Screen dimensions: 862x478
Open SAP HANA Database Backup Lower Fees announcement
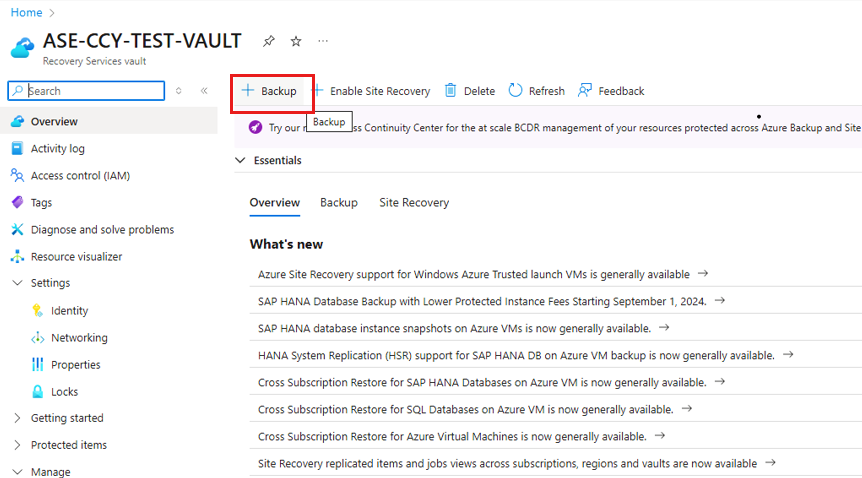pos(482,301)
